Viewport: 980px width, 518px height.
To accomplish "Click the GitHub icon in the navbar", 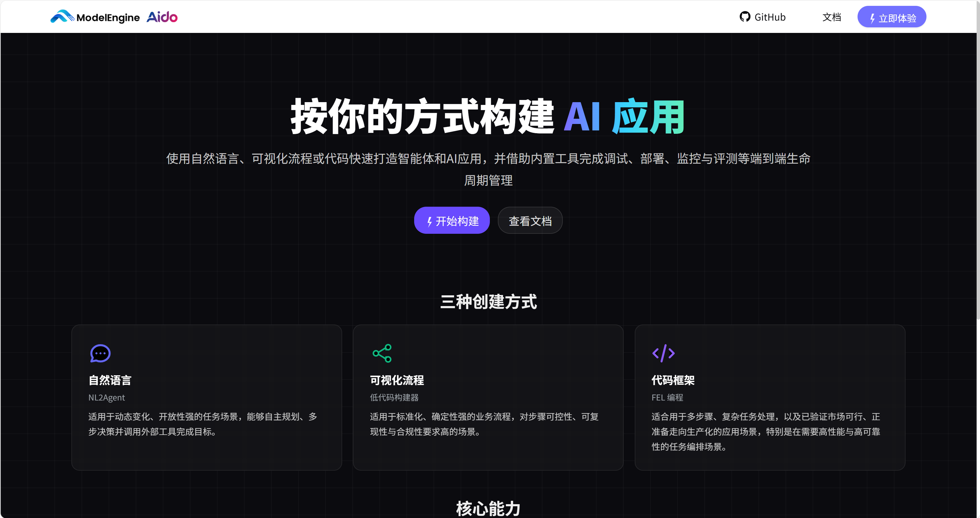I will [x=745, y=17].
